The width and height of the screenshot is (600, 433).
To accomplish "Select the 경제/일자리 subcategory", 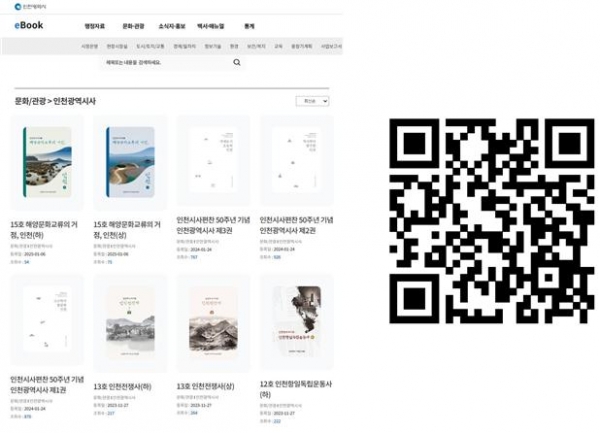I will (x=184, y=46).
